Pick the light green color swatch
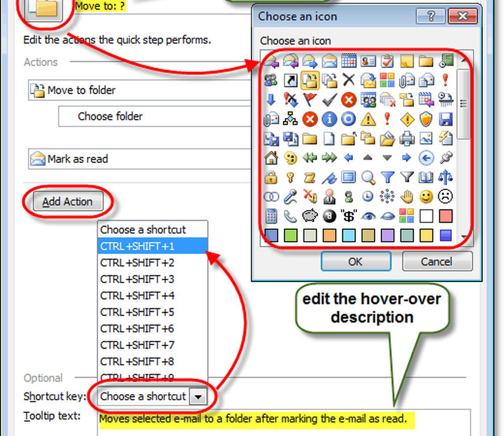 [x=290, y=235]
